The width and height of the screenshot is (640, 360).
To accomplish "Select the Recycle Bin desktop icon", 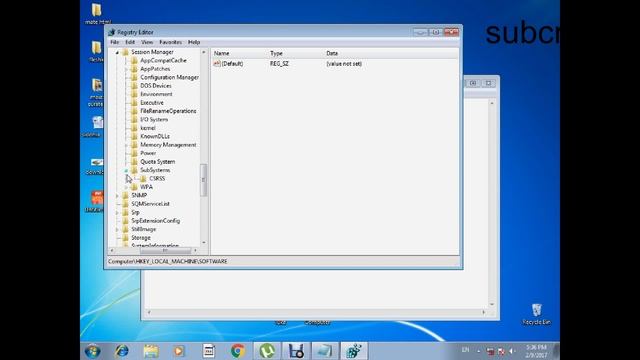I will tap(536, 314).
